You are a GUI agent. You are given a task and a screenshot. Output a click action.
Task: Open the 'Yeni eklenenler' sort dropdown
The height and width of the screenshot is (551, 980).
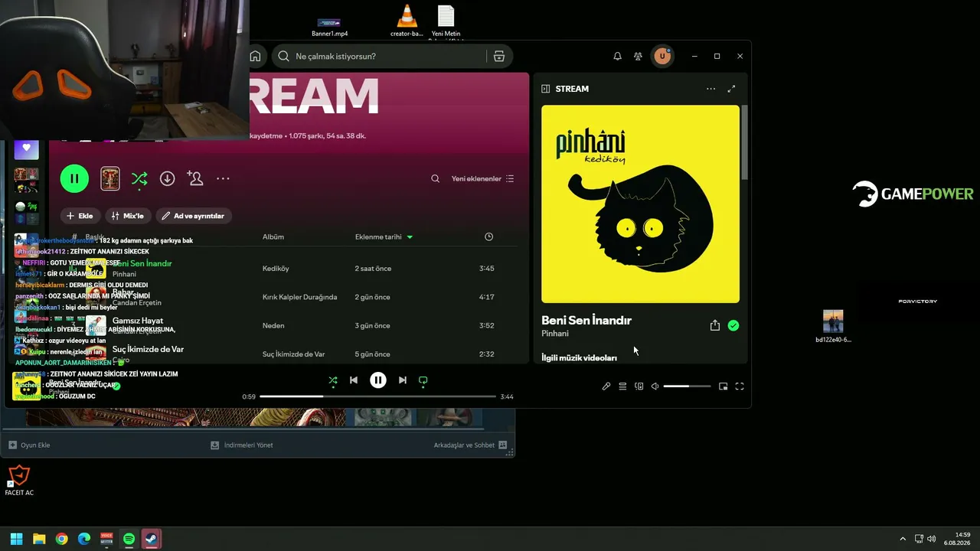click(482, 178)
